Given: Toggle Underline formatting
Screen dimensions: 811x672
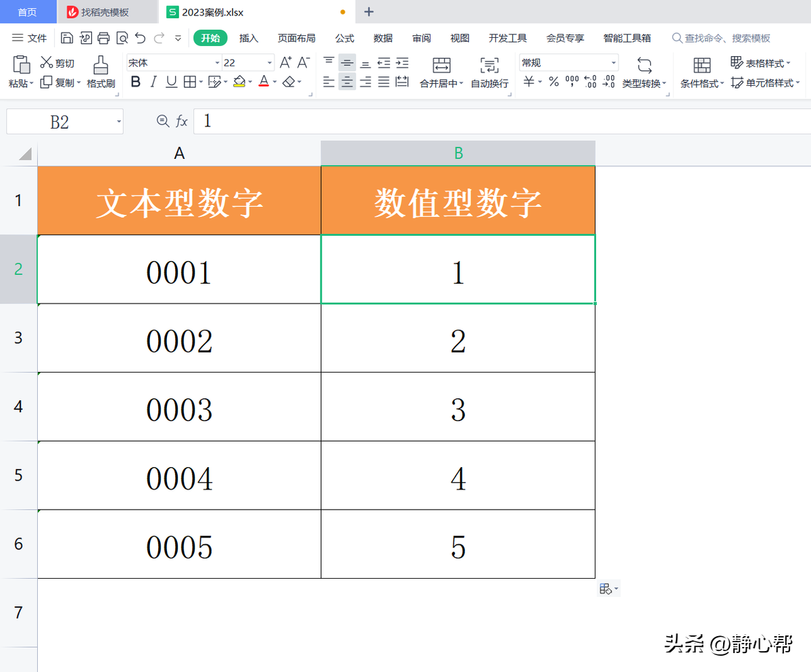Looking at the screenshot, I should [x=172, y=82].
